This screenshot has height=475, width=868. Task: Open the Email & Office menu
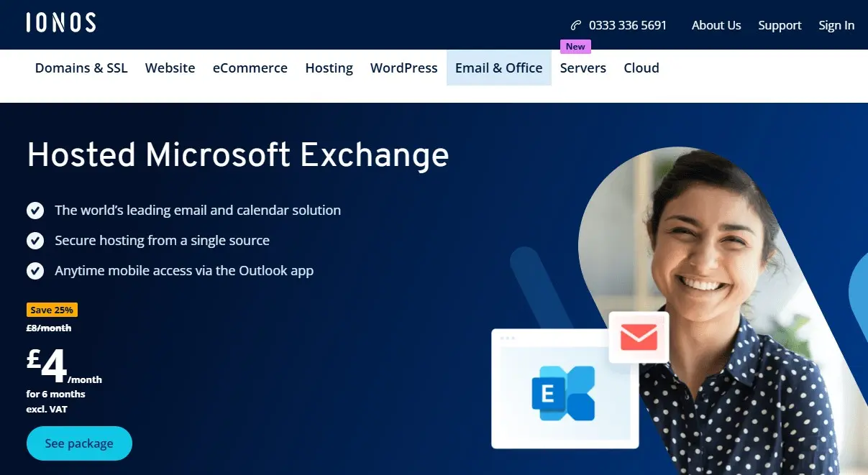498,68
